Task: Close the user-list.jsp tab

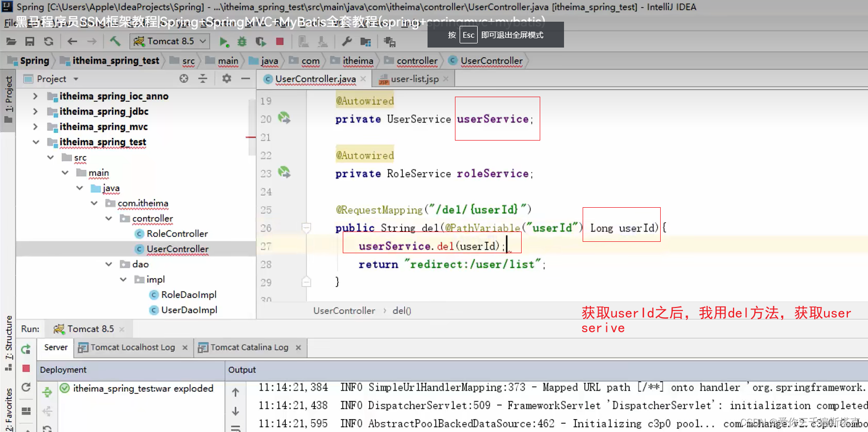Action: pos(446,79)
